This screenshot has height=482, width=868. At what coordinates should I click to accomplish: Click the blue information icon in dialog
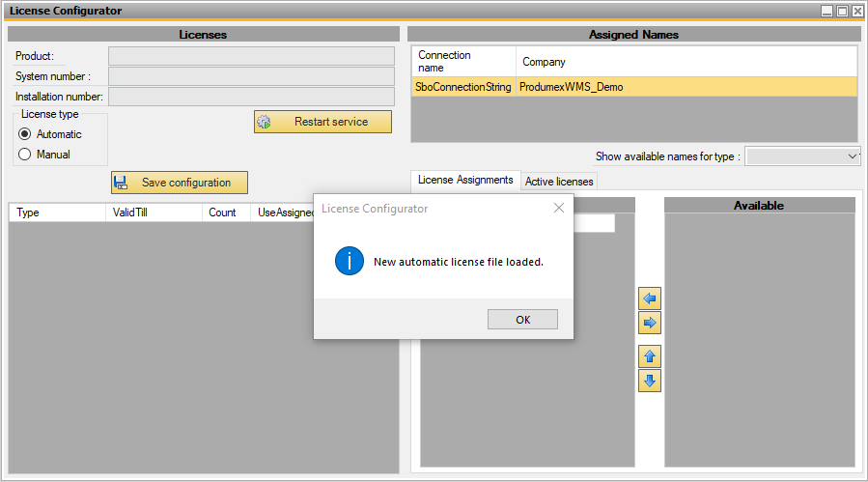click(349, 262)
